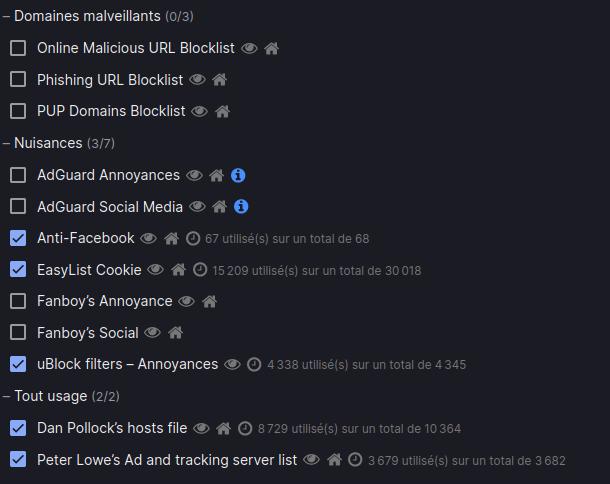This screenshot has width=610, height=484.
Task: Click Anti-Facebook update clock icon
Action: (x=193, y=238)
